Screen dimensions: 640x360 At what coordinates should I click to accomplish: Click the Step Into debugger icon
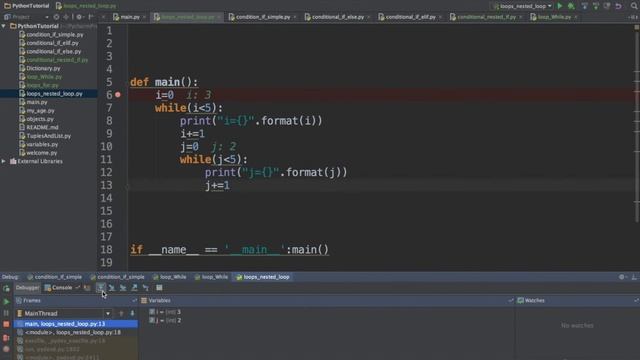(x=112, y=288)
